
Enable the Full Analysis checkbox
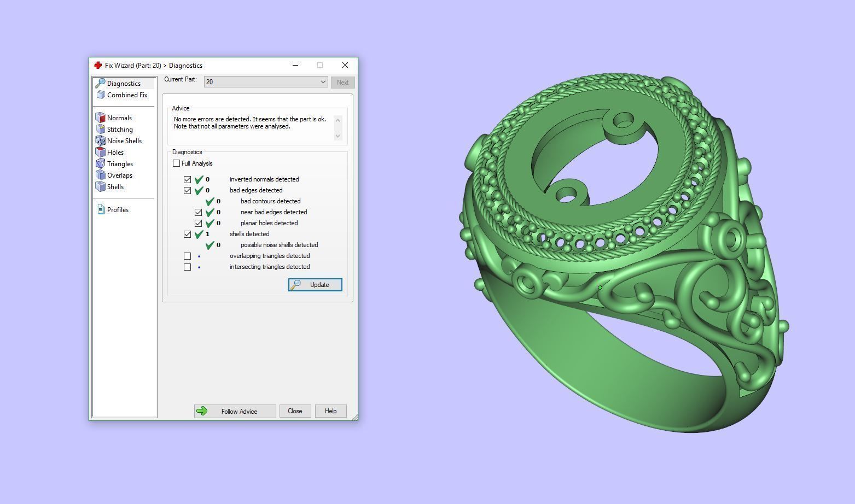point(177,163)
